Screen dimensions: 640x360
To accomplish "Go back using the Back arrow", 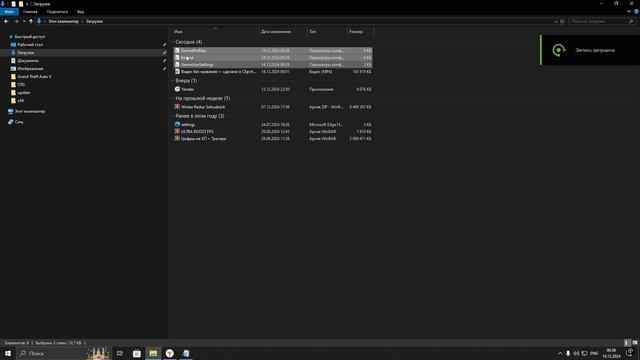I will tap(6, 21).
